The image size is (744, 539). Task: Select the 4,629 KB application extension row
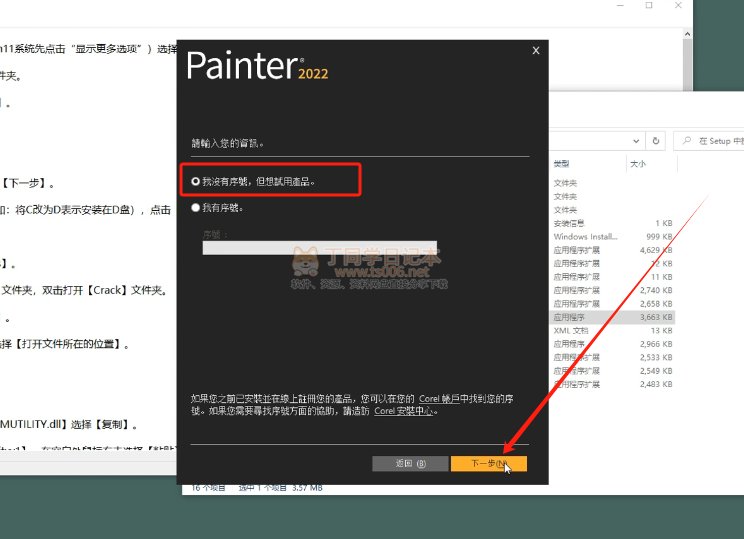click(x=613, y=250)
